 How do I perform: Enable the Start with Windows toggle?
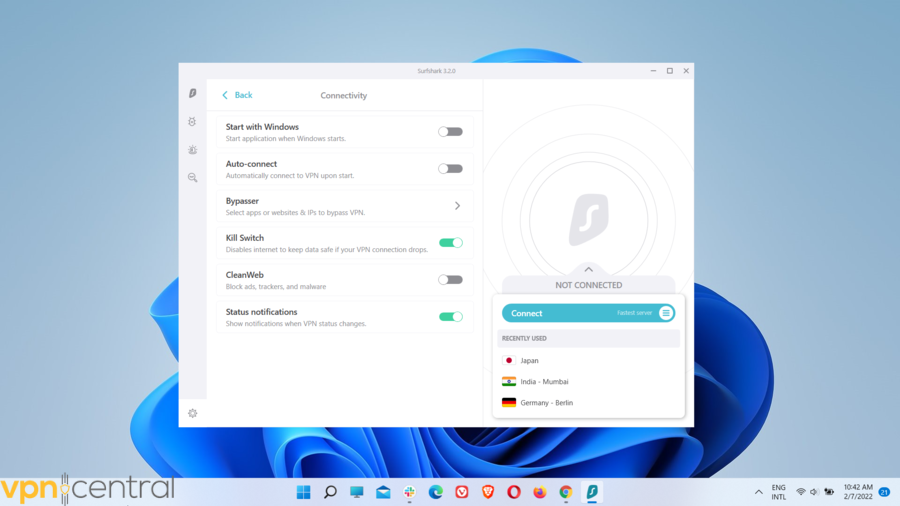(x=450, y=132)
